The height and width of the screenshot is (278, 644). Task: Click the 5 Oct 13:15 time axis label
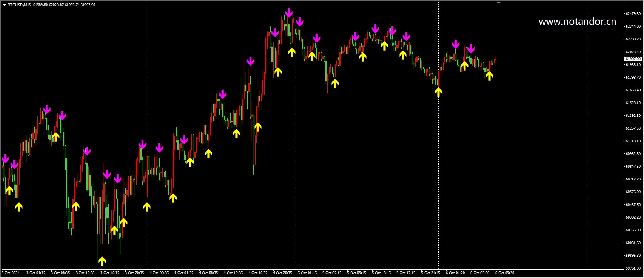pos(381,273)
